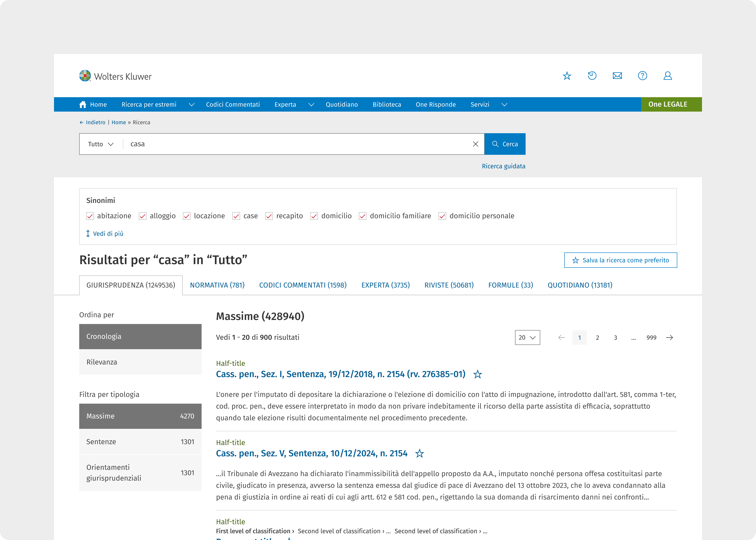
Task: Open the user profile icon
Action: 668,76
